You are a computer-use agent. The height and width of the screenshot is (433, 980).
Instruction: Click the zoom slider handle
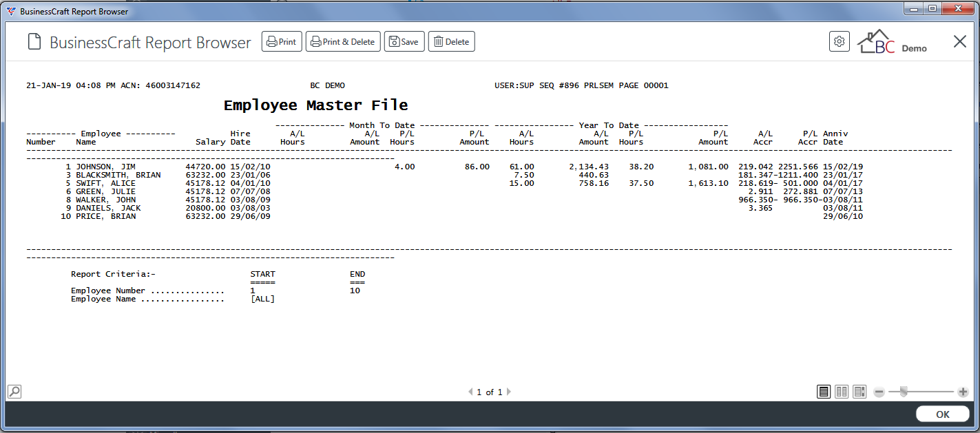903,392
